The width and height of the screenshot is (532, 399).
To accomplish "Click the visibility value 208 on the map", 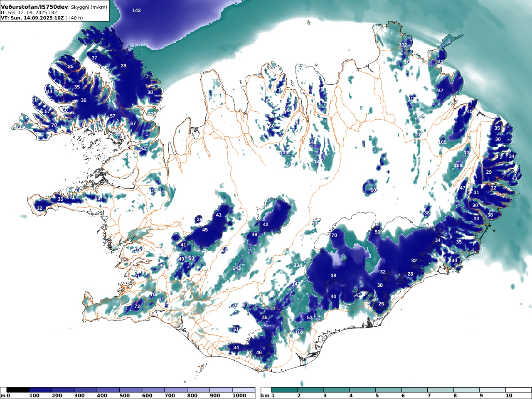I will tap(458, 165).
